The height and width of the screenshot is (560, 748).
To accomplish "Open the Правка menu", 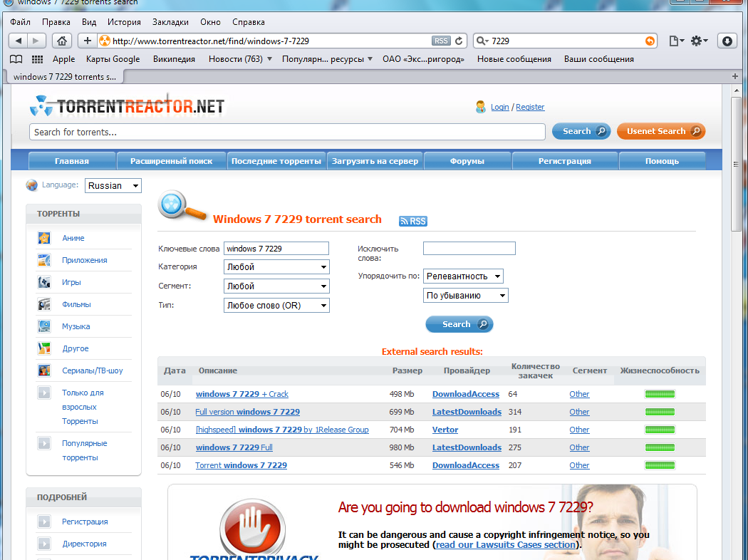I will (x=56, y=22).
